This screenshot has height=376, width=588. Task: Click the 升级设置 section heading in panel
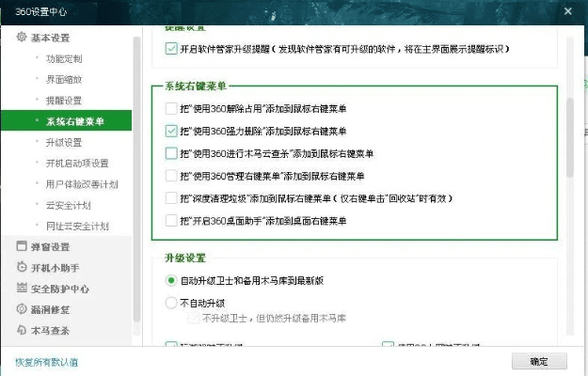coord(185,258)
